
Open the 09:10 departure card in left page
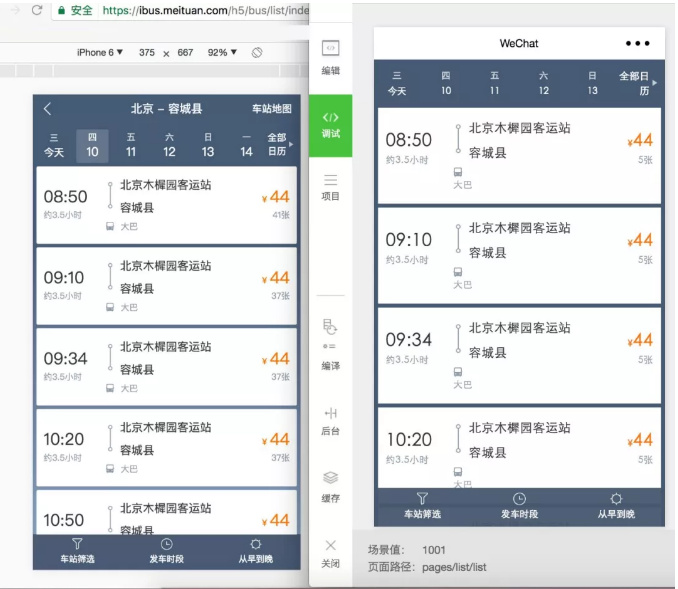pyautogui.click(x=166, y=286)
